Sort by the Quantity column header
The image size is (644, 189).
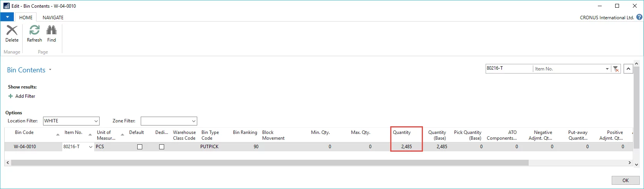click(402, 132)
